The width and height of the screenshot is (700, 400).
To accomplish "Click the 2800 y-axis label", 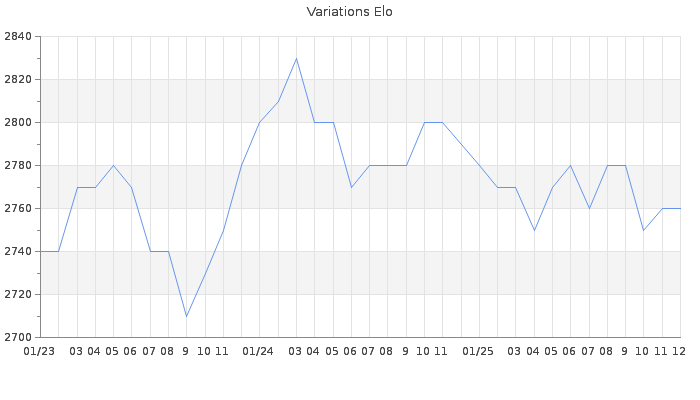I will point(18,123).
